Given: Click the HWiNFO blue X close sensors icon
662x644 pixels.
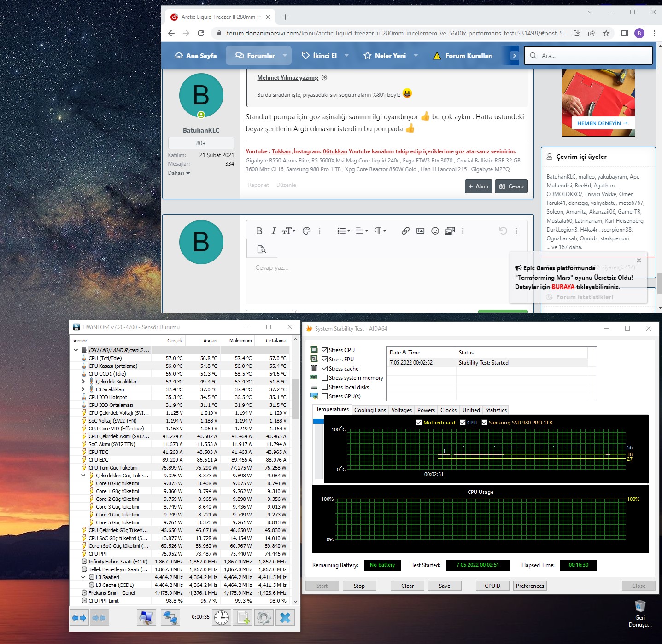Looking at the screenshot, I should [x=285, y=618].
